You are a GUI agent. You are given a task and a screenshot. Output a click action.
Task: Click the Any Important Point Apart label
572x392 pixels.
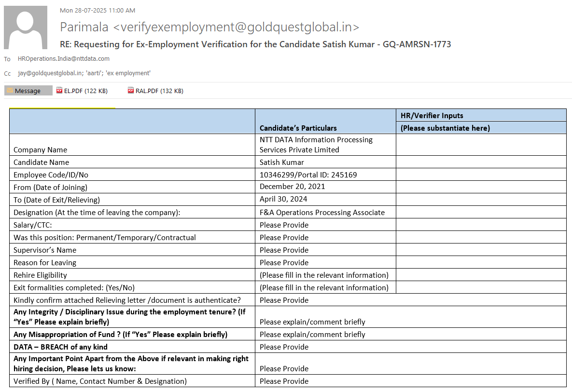pyautogui.click(x=131, y=364)
